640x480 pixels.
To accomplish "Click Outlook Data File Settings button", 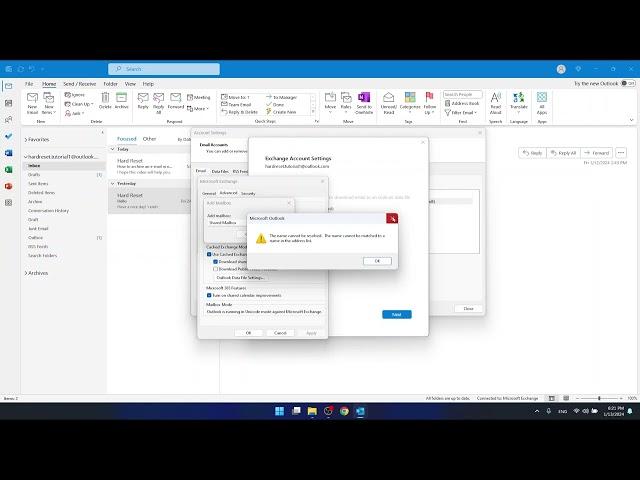I will click(x=240, y=278).
